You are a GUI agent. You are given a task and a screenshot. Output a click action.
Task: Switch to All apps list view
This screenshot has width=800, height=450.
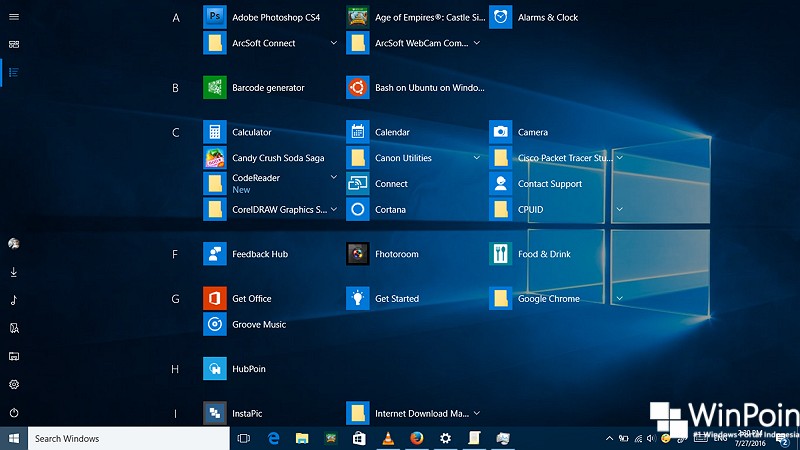[14, 72]
